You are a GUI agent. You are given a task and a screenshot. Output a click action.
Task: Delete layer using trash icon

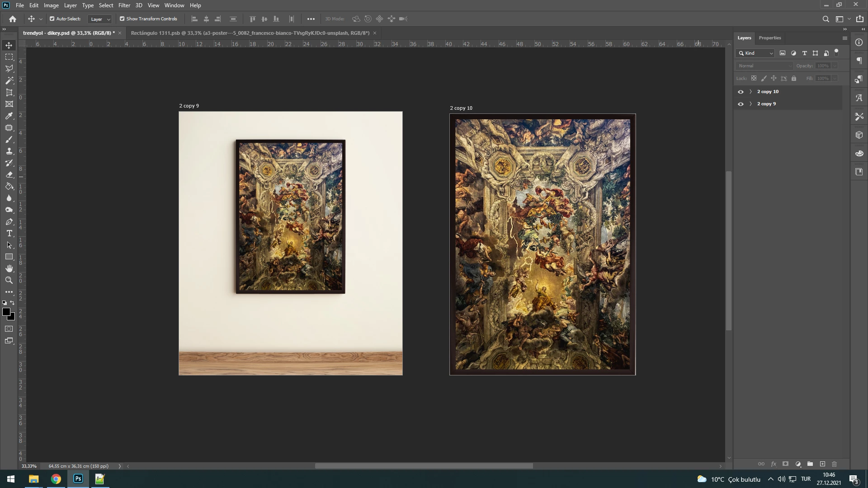pyautogui.click(x=835, y=464)
